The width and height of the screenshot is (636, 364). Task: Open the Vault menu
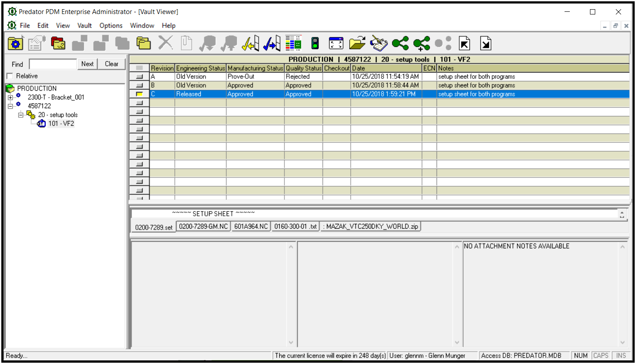(85, 25)
